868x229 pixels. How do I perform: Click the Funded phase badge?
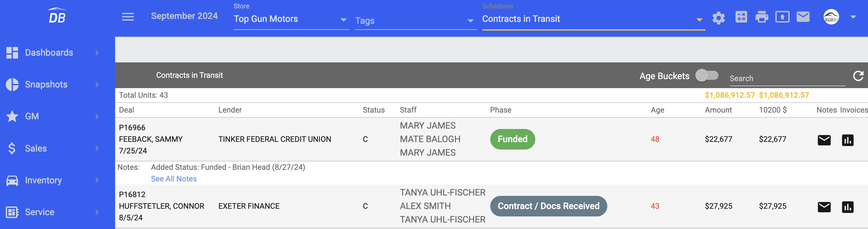512,139
